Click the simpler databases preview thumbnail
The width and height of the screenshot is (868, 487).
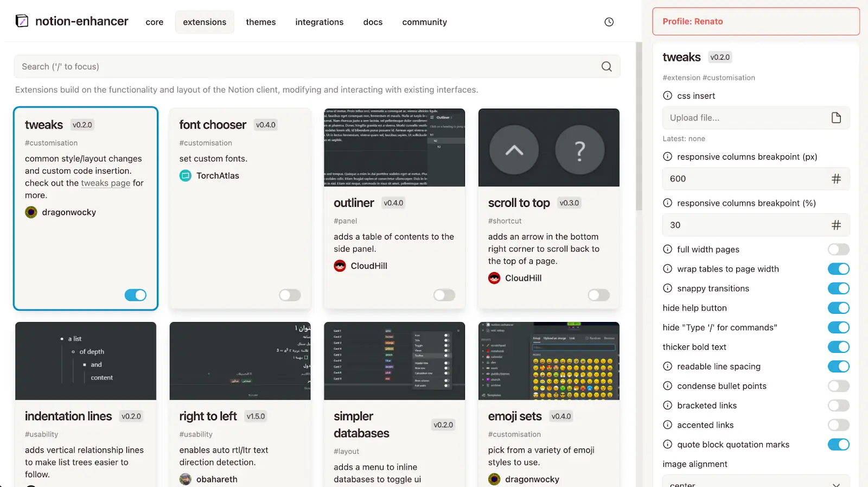[394, 361]
